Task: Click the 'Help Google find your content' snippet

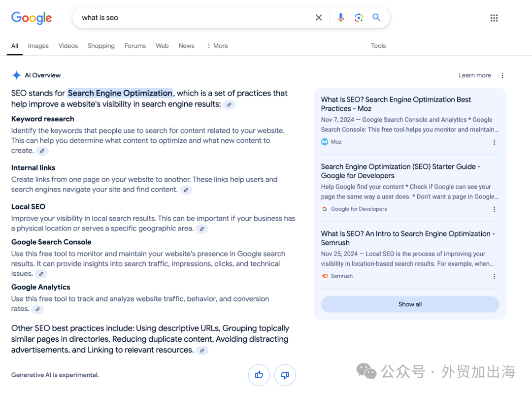Action: (x=409, y=192)
